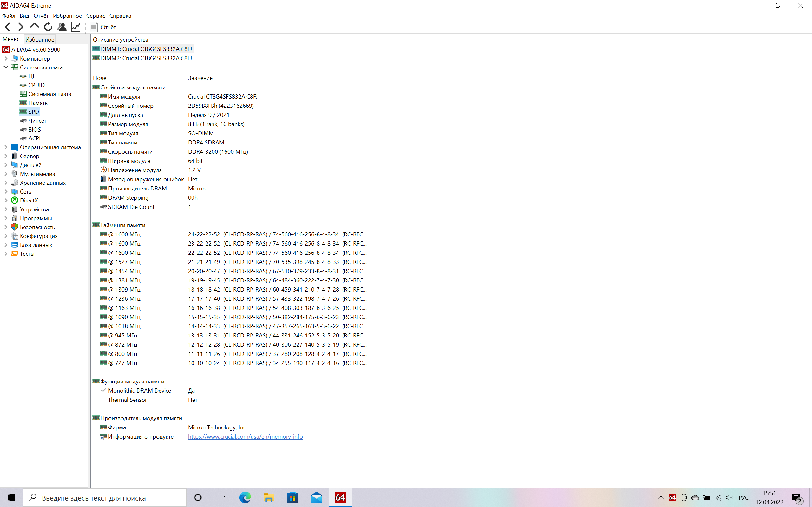Open the Чипсет item in the tree
This screenshot has height=507, width=812.
tap(37, 121)
